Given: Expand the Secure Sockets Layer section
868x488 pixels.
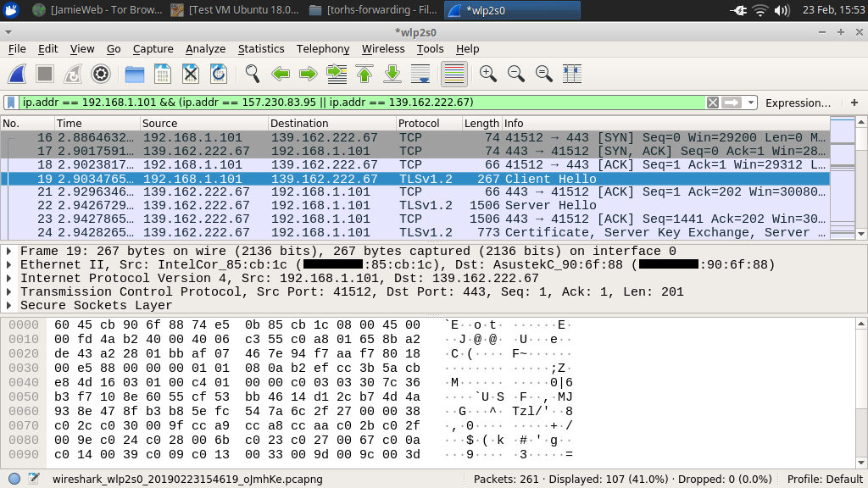Looking at the screenshot, I should [x=8, y=305].
